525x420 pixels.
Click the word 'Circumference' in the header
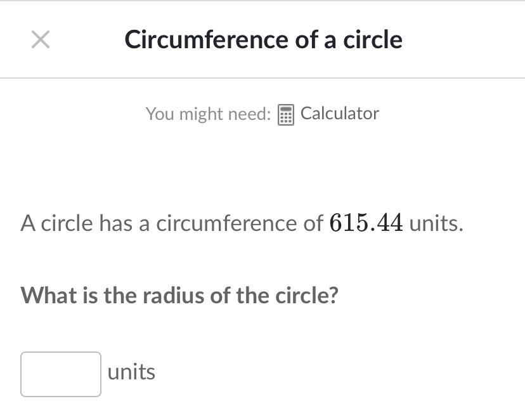(x=207, y=39)
